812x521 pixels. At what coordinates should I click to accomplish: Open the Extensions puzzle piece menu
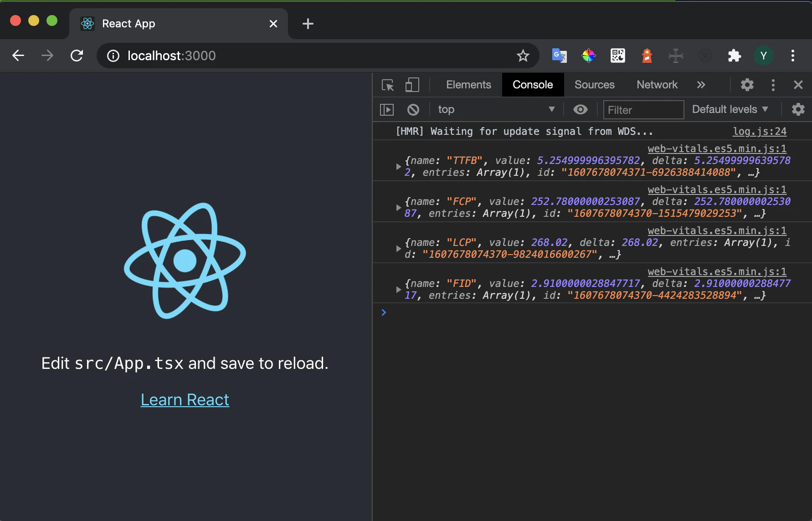coord(734,56)
